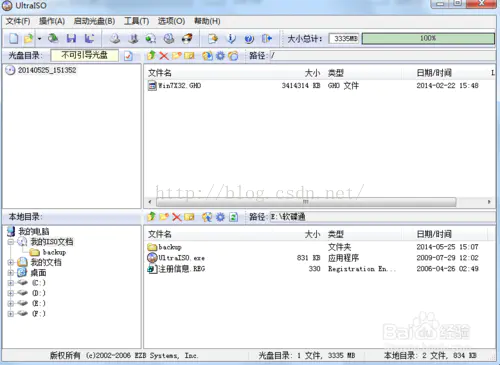
Task: Click the page-with-orange-arrow icon left of Info
Action: [x=213, y=39]
